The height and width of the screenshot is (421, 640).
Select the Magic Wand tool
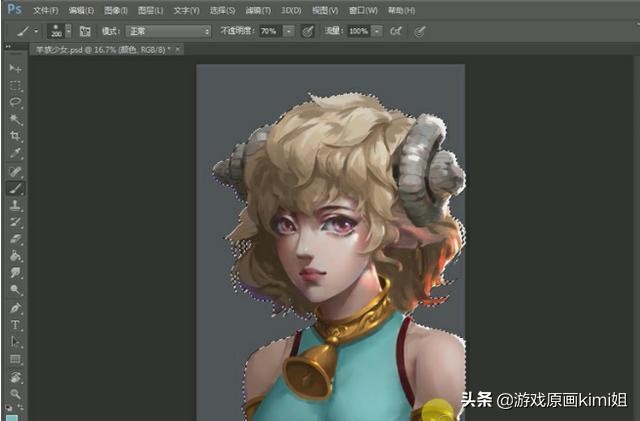[15, 119]
